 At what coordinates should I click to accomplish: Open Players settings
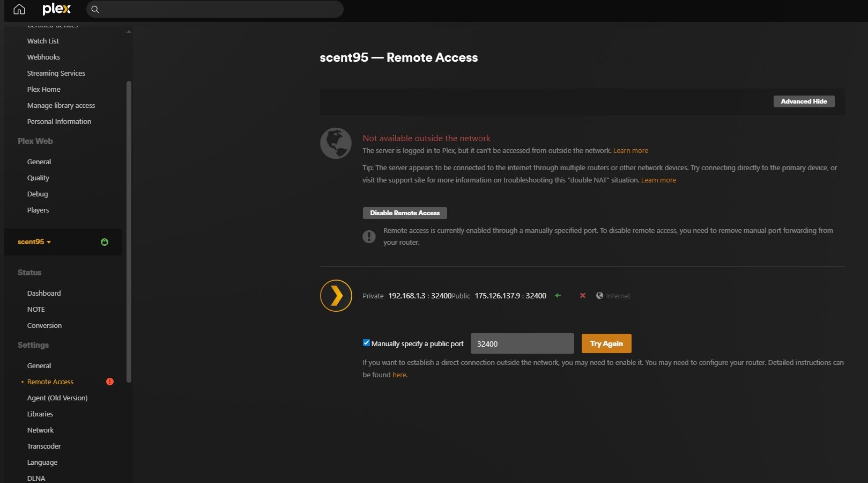coord(38,210)
